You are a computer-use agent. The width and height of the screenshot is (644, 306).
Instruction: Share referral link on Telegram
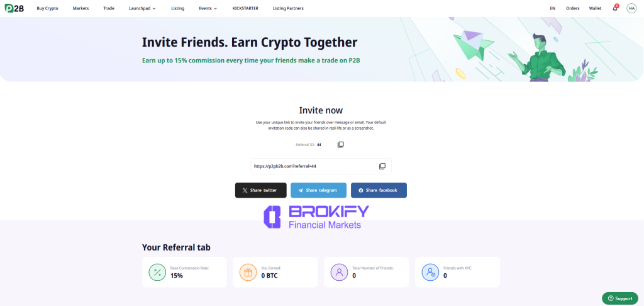coord(318,190)
